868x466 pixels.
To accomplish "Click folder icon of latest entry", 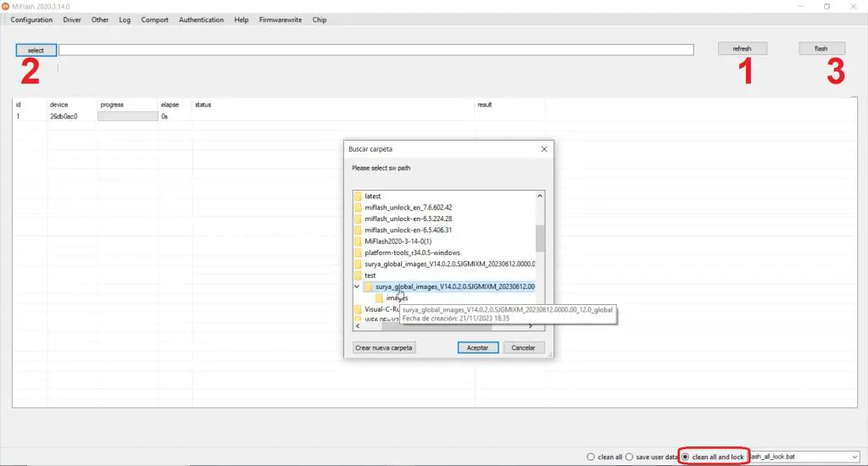I will pyautogui.click(x=359, y=196).
